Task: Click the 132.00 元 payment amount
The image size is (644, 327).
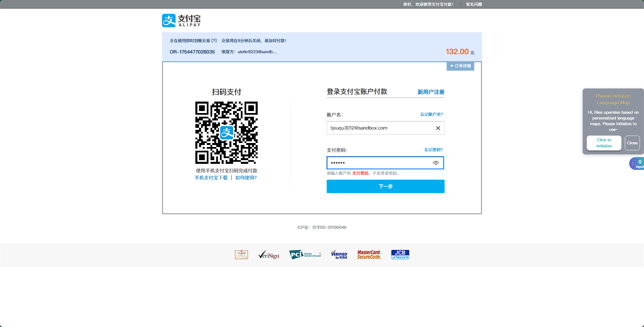Action: 460,52
